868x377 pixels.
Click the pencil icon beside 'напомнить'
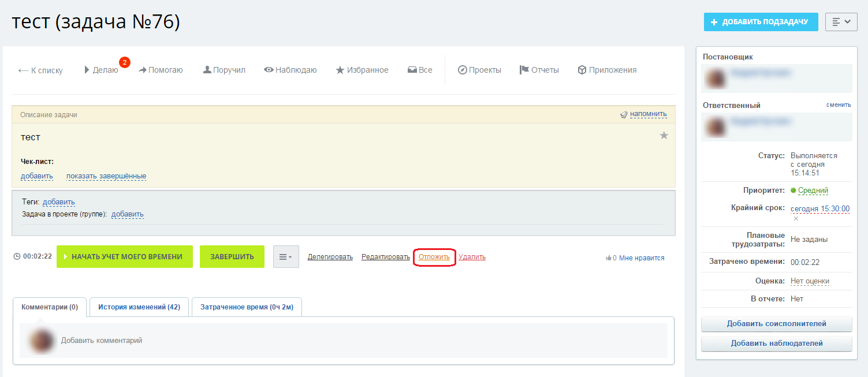(x=624, y=115)
